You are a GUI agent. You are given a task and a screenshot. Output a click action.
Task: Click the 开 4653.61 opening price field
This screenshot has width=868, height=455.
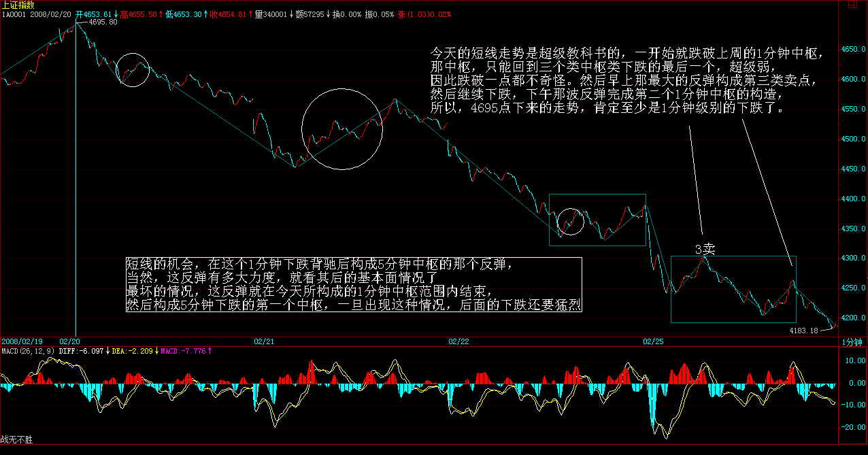point(95,14)
